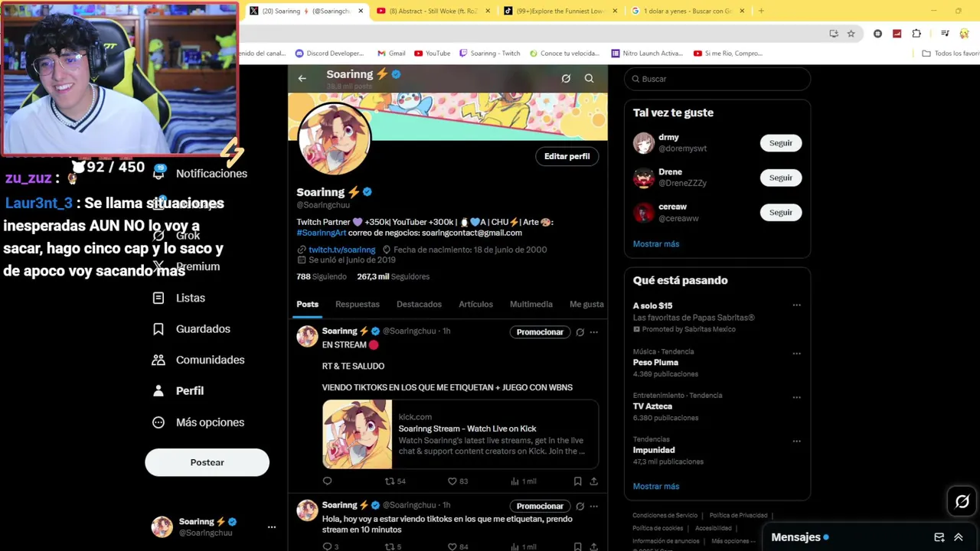Open browser extensions puzzle icon

916,34
